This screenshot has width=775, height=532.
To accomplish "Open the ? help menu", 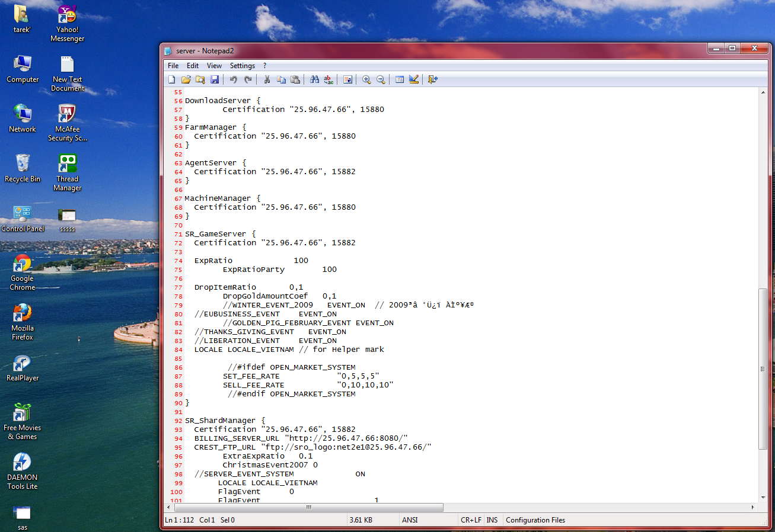I will point(265,66).
